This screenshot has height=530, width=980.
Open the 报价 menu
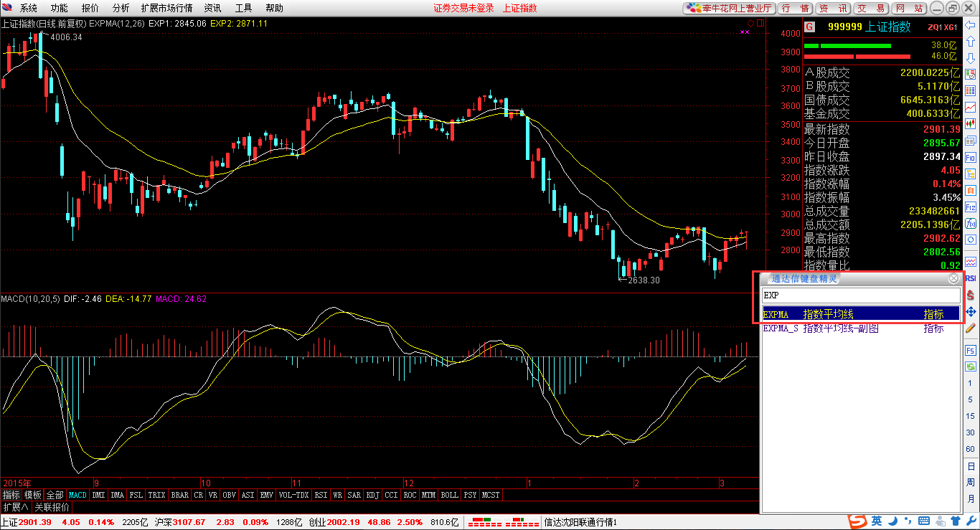coord(90,8)
